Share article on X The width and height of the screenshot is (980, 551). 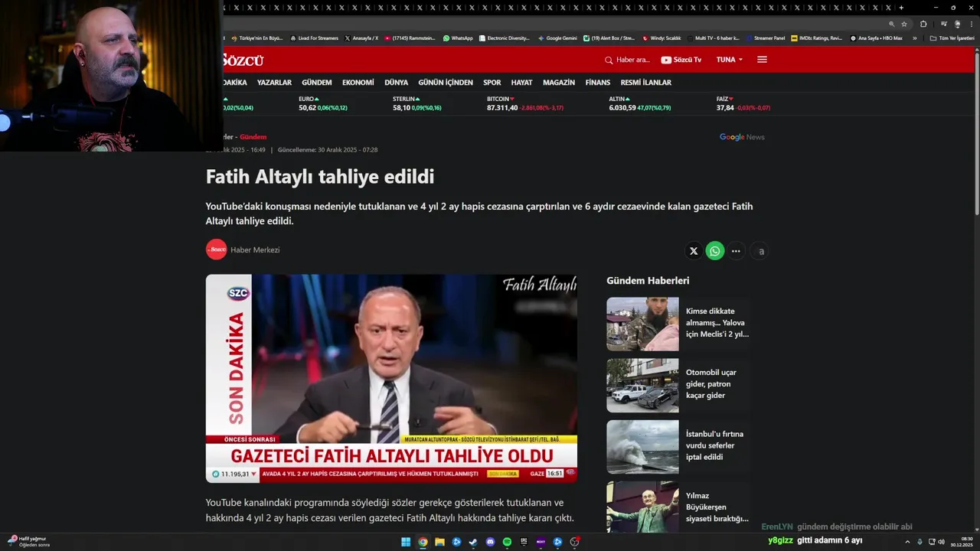[694, 251]
